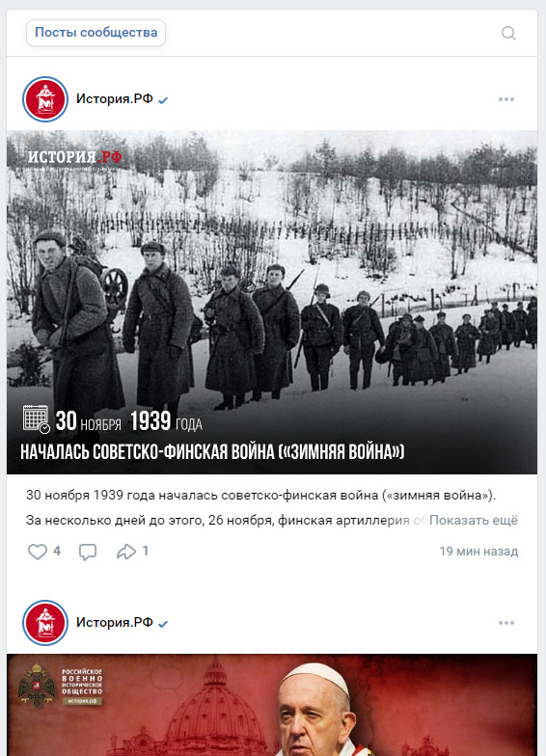Viewport: 546px width, 756px height.
Task: Like the Soviet-Finnish war post
Action: (x=38, y=552)
